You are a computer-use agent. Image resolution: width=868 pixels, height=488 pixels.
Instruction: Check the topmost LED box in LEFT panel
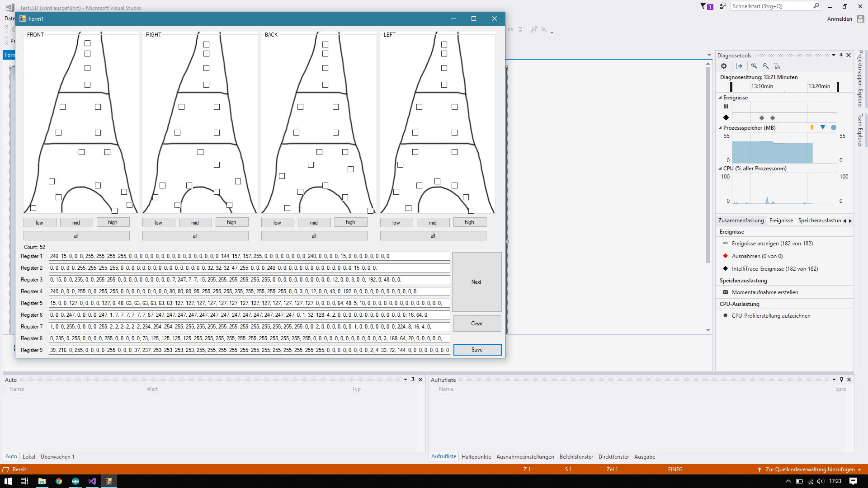pos(444,44)
